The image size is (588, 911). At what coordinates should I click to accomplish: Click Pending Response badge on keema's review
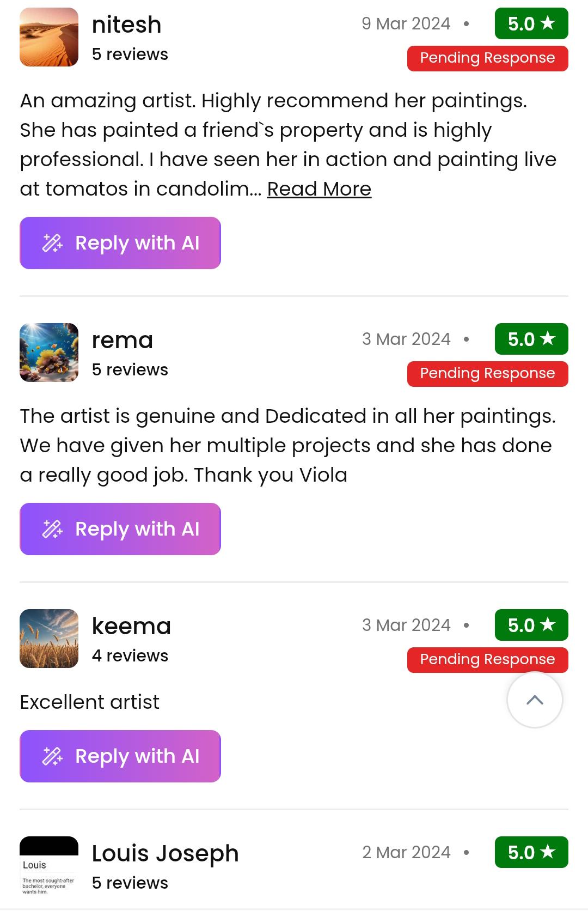coord(487,660)
